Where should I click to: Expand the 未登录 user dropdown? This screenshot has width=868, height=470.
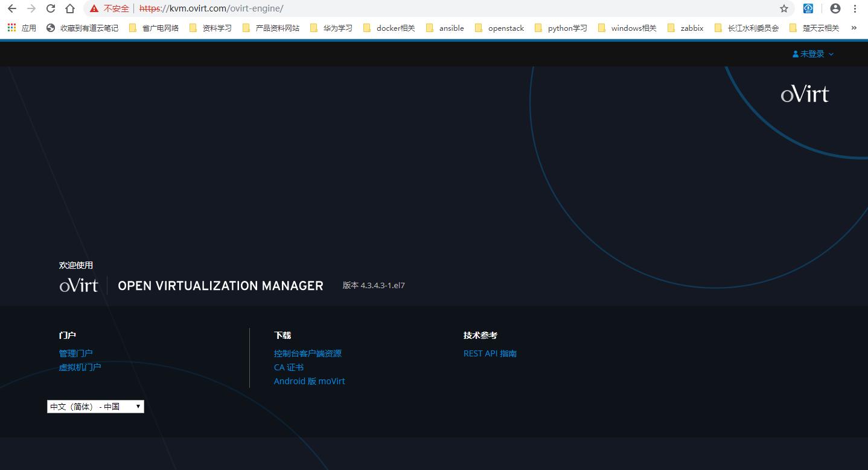813,54
